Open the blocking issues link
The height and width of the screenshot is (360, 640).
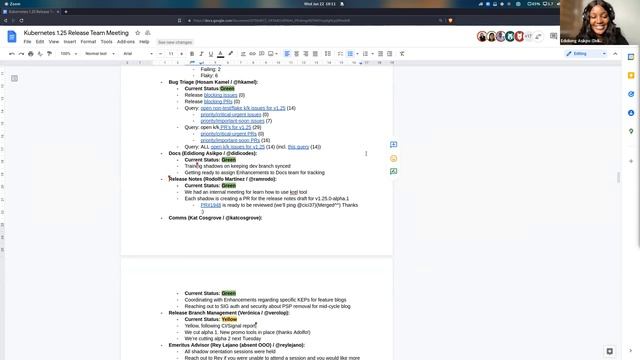pos(220,95)
